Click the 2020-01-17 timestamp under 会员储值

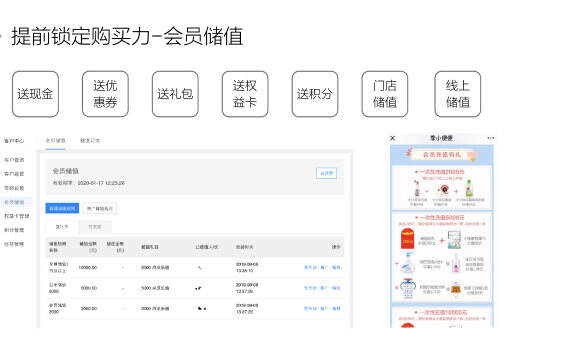click(x=101, y=183)
